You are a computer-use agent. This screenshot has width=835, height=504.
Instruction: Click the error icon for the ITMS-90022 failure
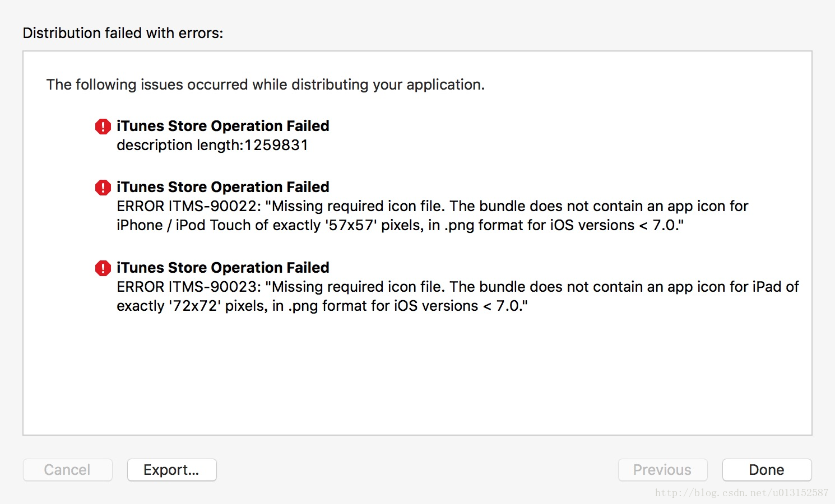(x=103, y=188)
